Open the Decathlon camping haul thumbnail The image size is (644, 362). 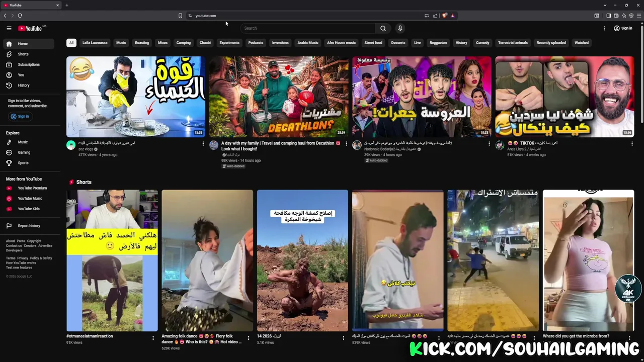click(279, 97)
